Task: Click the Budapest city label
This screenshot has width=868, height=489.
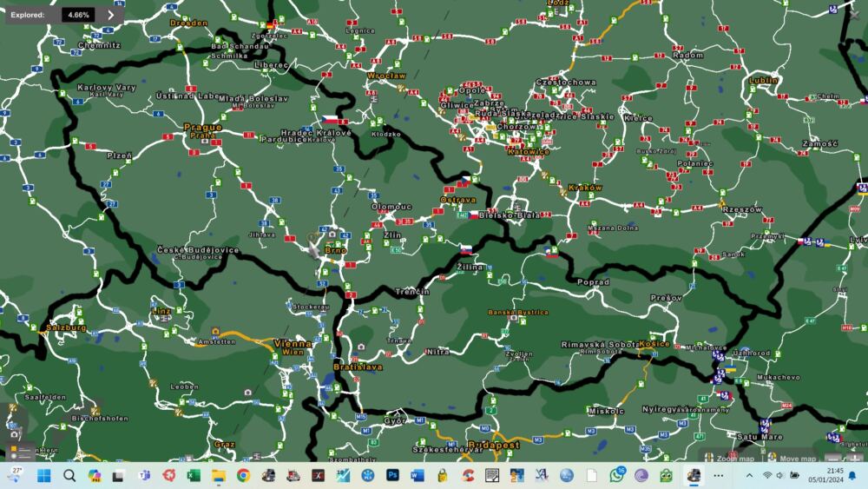Action: tap(493, 445)
